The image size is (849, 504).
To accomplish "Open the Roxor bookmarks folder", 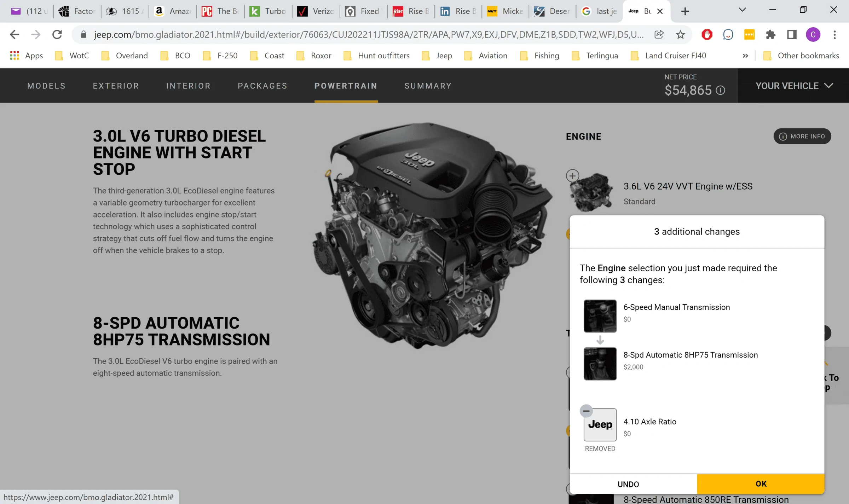I will [x=314, y=56].
